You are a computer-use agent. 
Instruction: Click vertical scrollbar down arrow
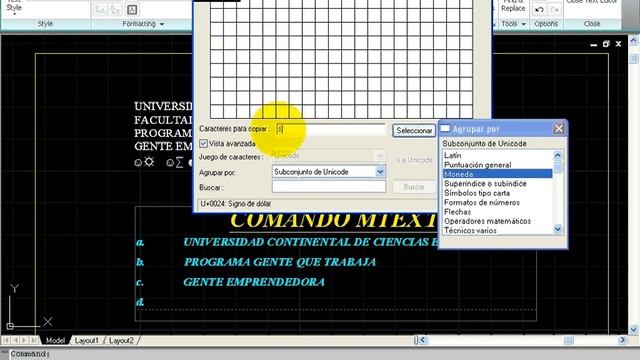[x=633, y=329]
